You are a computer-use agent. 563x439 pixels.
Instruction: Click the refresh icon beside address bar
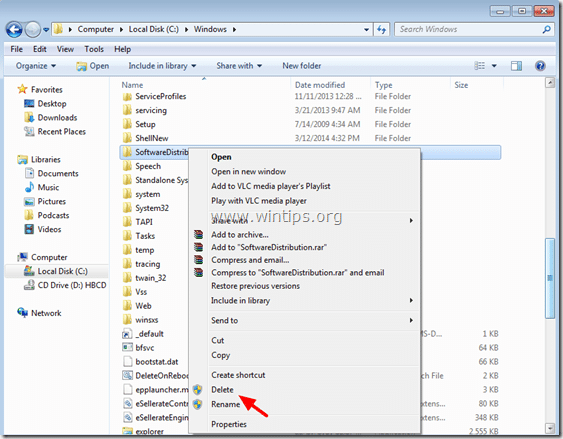click(x=381, y=30)
